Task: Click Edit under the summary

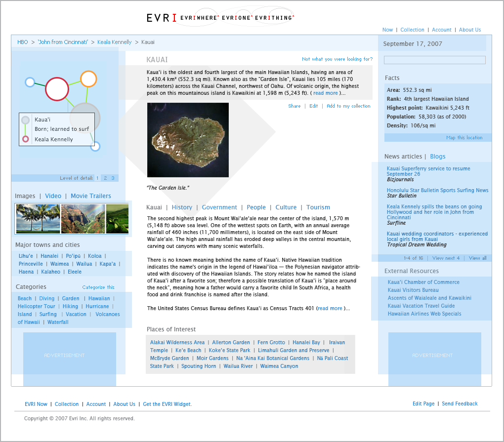Action: point(313,106)
